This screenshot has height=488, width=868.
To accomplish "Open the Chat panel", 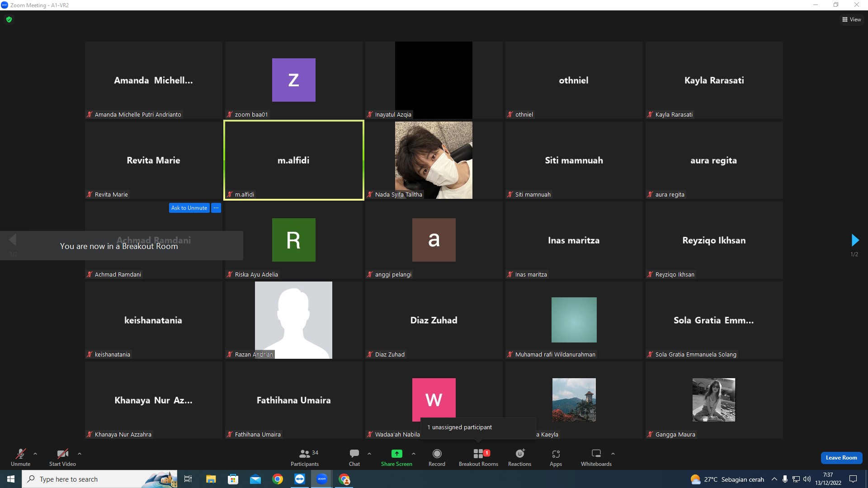I will tap(354, 457).
